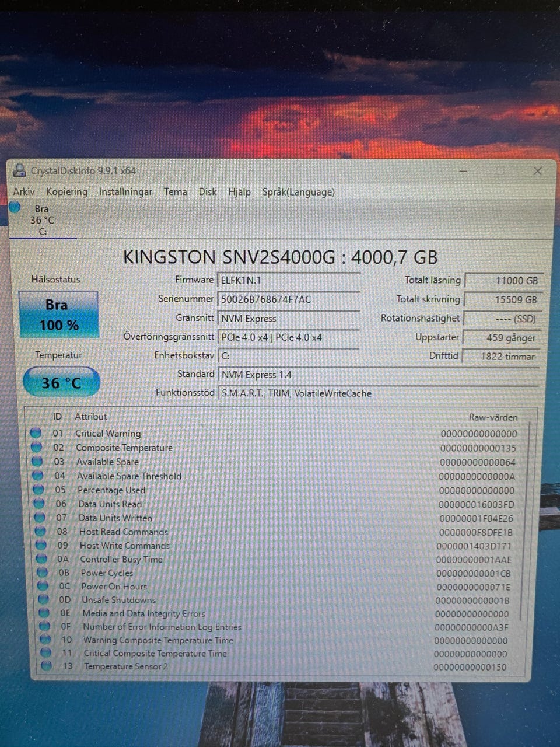The height and width of the screenshot is (747, 560).
Task: Open the Inställningar menu
Action: [125, 191]
